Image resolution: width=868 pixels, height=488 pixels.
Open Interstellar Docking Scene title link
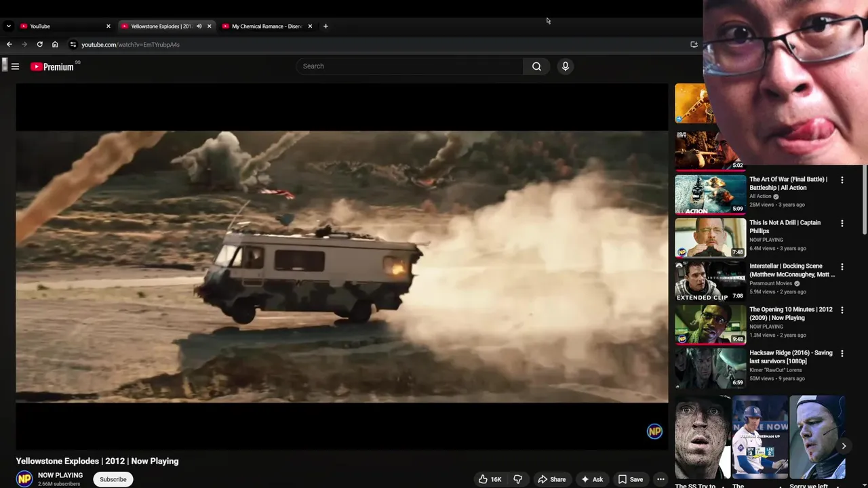(x=792, y=270)
